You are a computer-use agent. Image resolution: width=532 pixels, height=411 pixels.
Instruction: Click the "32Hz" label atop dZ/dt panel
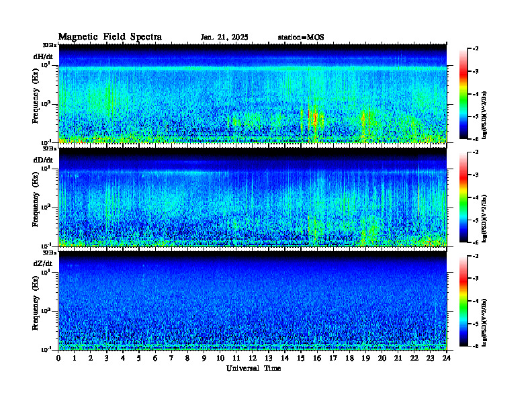click(50, 253)
